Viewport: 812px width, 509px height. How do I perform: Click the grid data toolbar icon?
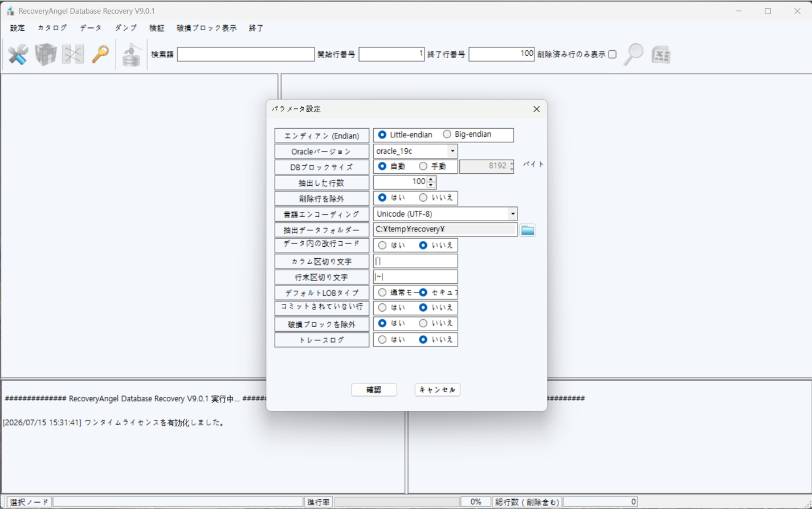[73, 55]
